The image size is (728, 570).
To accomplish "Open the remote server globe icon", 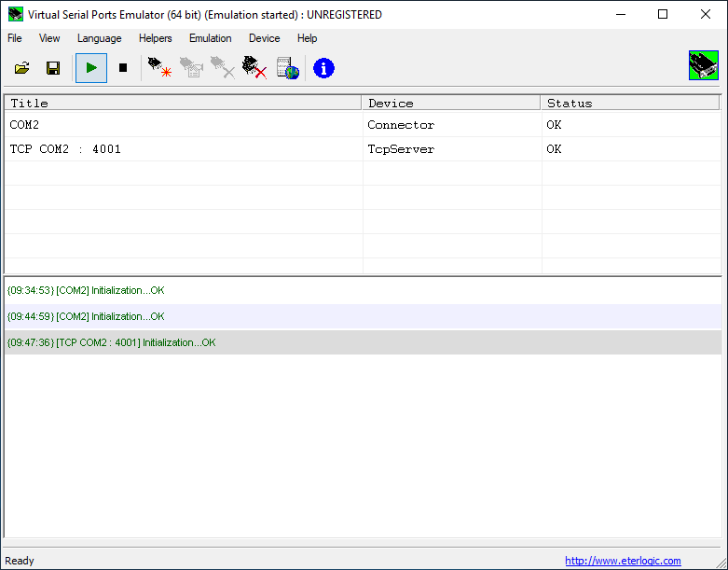I will tap(287, 68).
